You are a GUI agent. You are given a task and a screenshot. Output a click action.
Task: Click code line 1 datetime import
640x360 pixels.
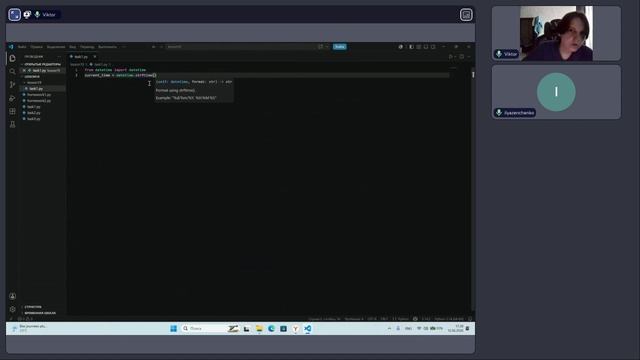tap(115, 70)
